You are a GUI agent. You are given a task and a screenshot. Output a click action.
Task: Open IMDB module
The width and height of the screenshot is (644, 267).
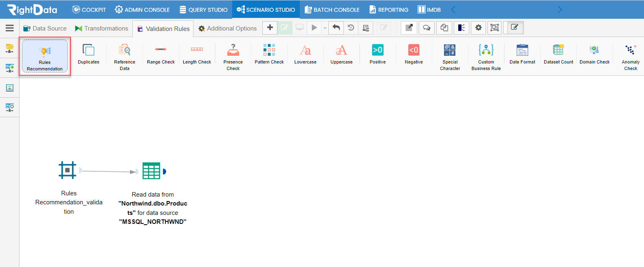tap(429, 9)
